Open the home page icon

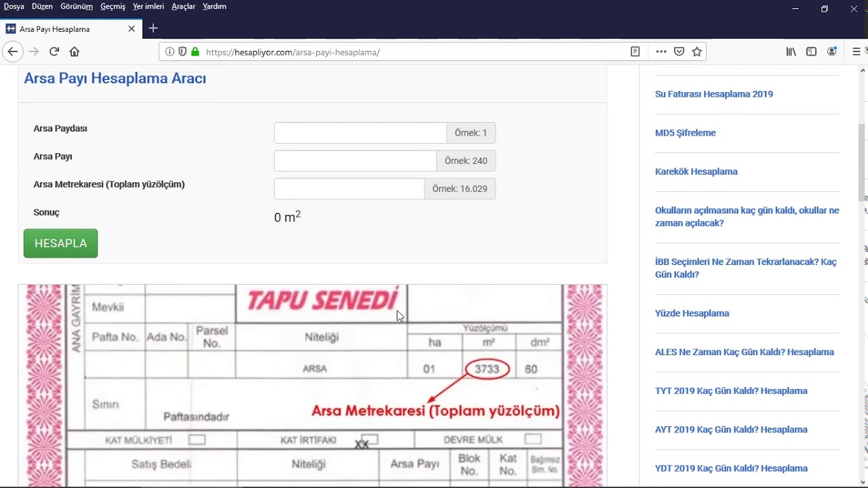pyautogui.click(x=75, y=52)
